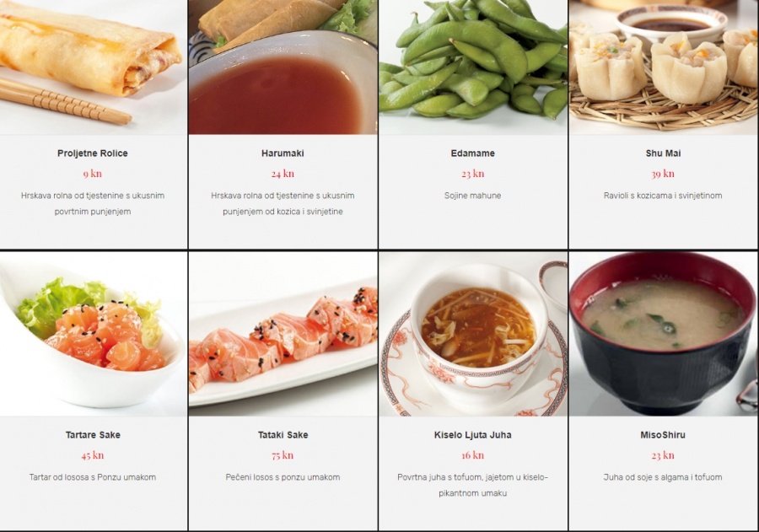Select the Edamame menu title
This screenshot has height=532, width=759.
473,153
